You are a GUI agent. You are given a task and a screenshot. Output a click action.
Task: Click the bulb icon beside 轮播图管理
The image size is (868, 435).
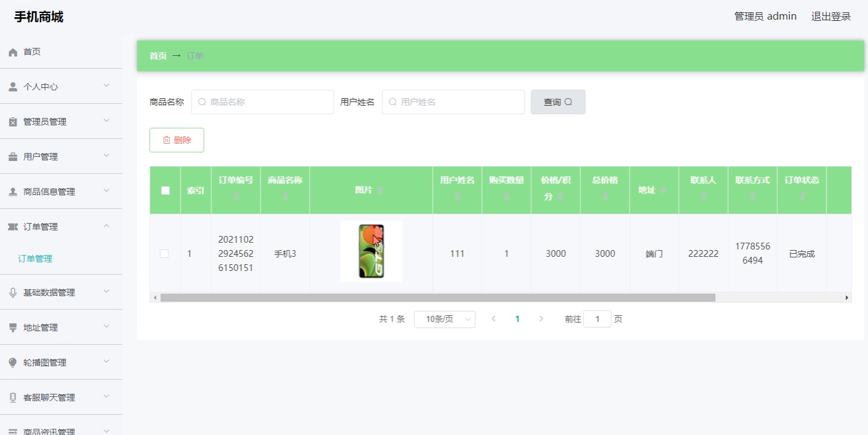pyautogui.click(x=13, y=363)
